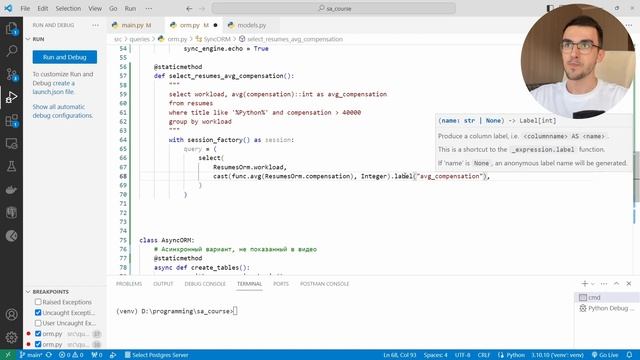Switch branch via main* in status bar
Screen dimensions: 640x360
31,355
